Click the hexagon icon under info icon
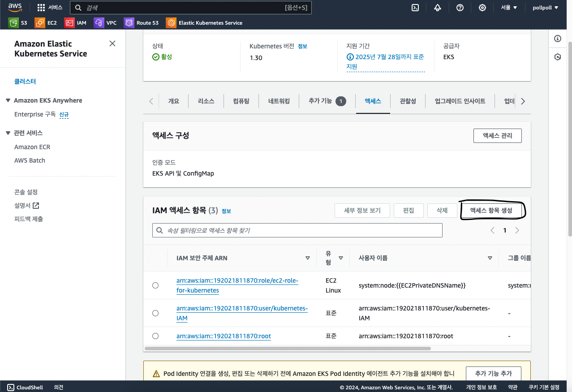The image size is (572, 392). [x=558, y=57]
